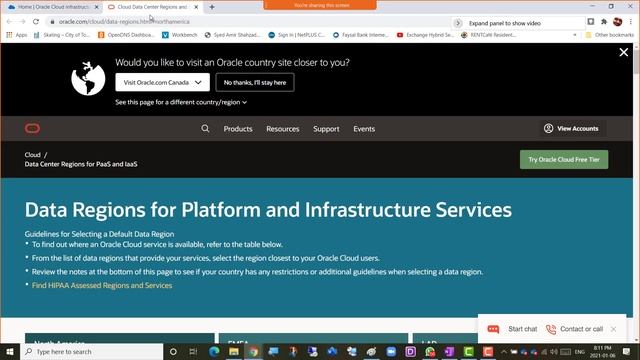Open green Camtasia icon on taskbar
Viewport: 640px width, 360px height.
(x=469, y=351)
